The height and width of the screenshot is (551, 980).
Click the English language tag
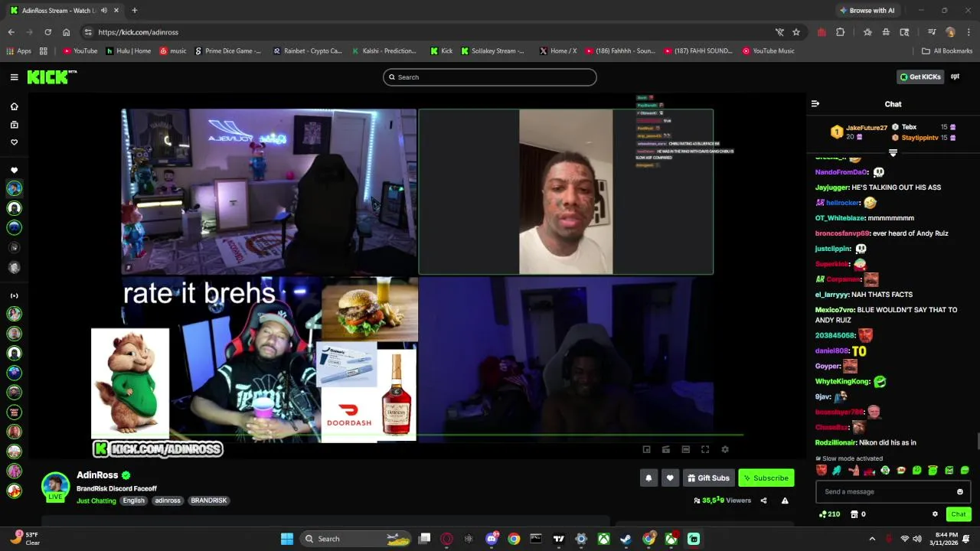(134, 500)
